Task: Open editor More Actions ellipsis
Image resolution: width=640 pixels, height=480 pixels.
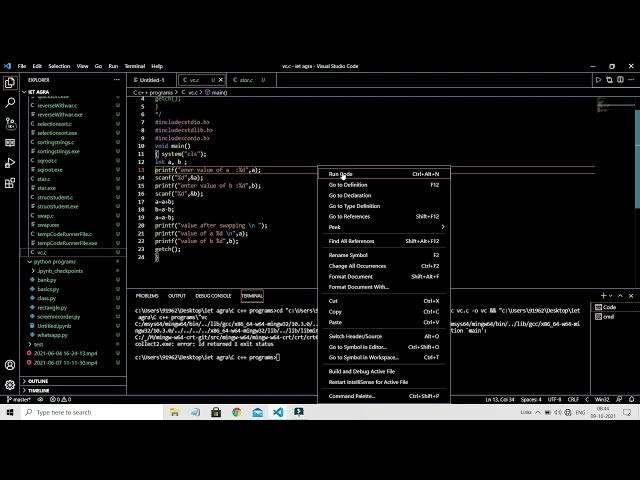Action: pos(631,80)
